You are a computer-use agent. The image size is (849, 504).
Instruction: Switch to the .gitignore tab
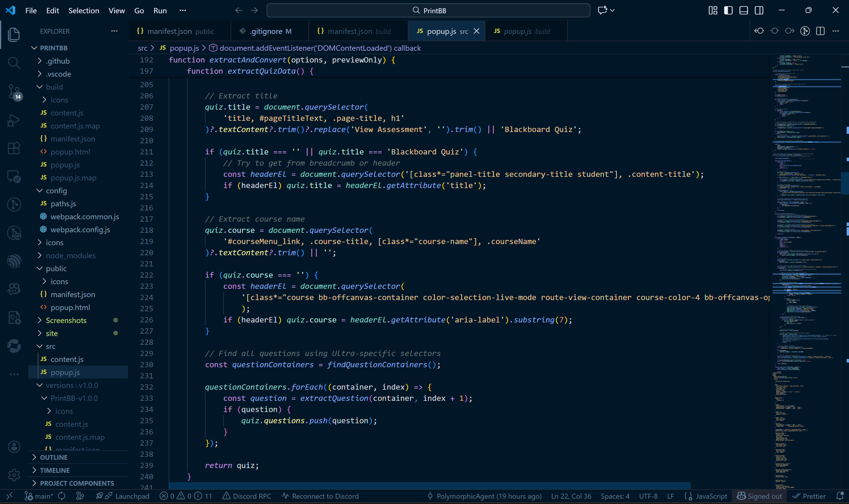click(x=266, y=31)
